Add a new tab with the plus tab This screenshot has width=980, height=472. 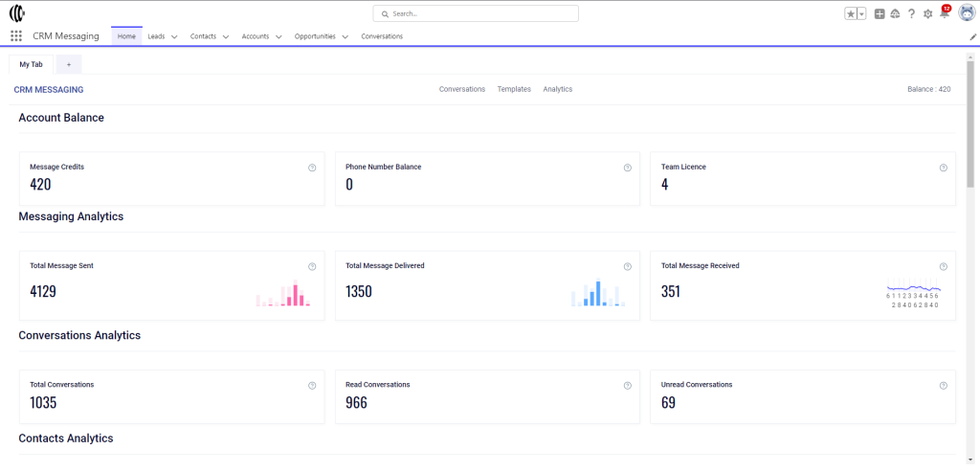coord(69,64)
